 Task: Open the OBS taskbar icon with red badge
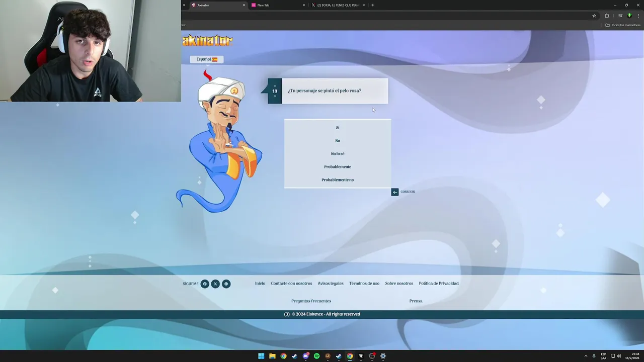pyautogui.click(x=372, y=356)
